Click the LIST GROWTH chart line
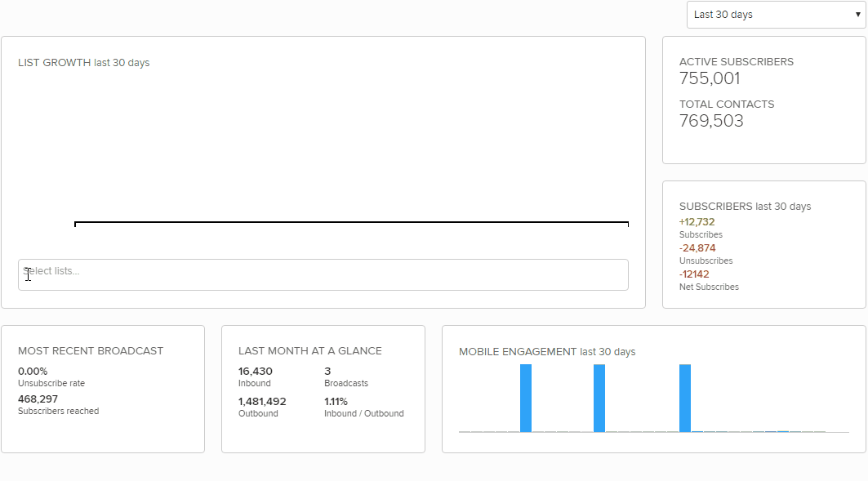The width and height of the screenshot is (868, 481). coord(351,224)
